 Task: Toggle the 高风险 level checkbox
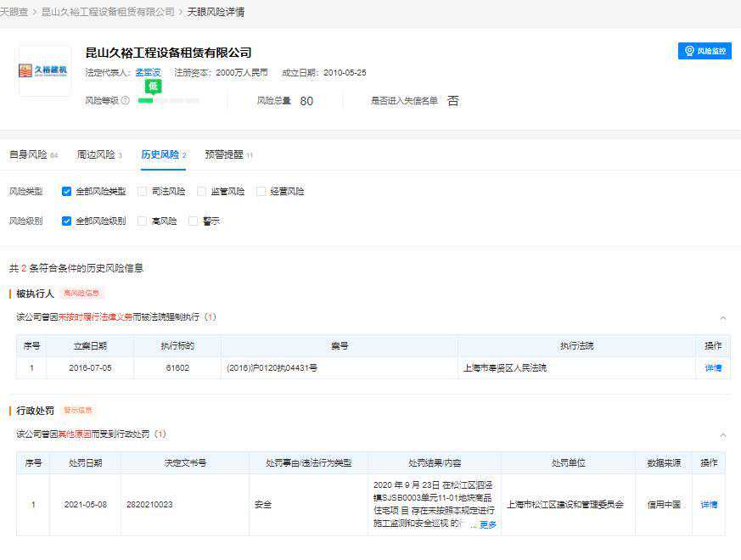(143, 221)
